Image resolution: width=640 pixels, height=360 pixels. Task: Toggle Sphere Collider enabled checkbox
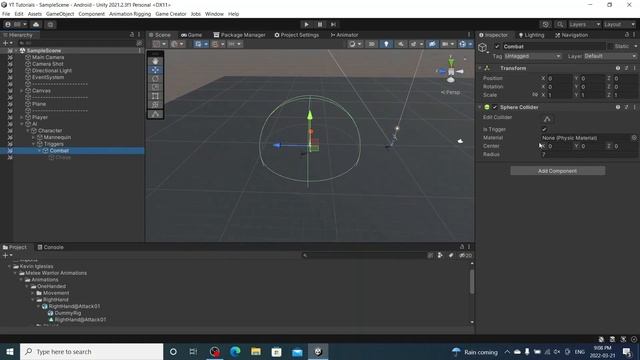pos(495,107)
